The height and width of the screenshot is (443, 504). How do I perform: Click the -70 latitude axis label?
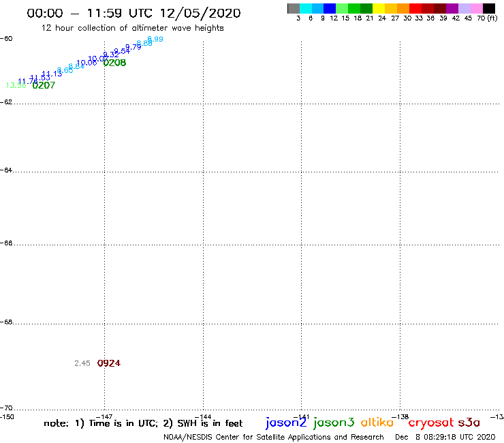(x=6, y=408)
